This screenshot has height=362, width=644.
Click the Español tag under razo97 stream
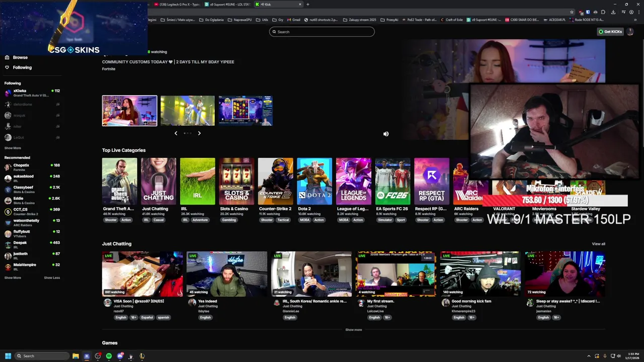pos(146,318)
